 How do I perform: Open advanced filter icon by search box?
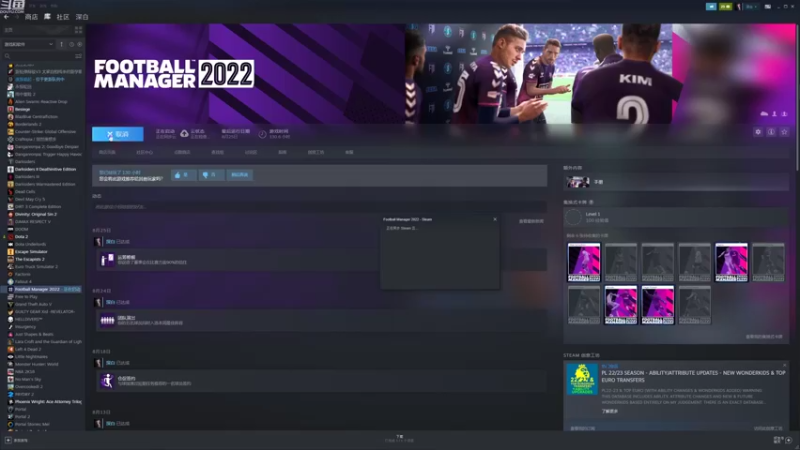[79, 56]
